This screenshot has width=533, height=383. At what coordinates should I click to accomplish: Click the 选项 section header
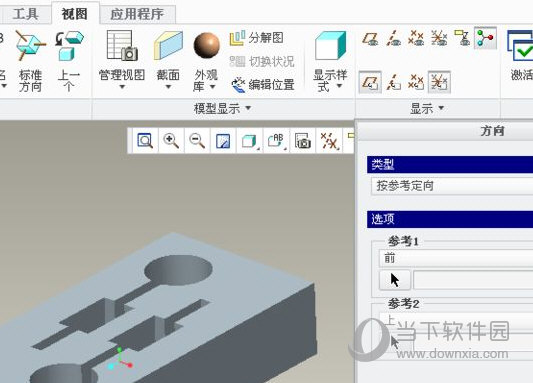pos(450,219)
